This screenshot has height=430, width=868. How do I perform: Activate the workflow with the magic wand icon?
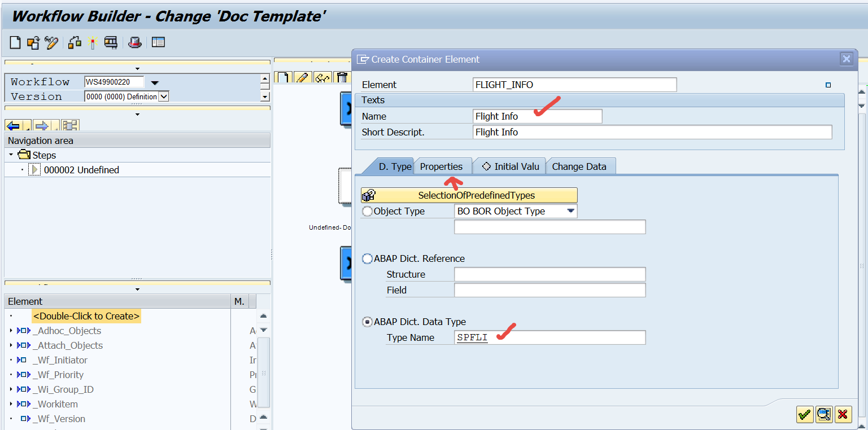coord(92,42)
